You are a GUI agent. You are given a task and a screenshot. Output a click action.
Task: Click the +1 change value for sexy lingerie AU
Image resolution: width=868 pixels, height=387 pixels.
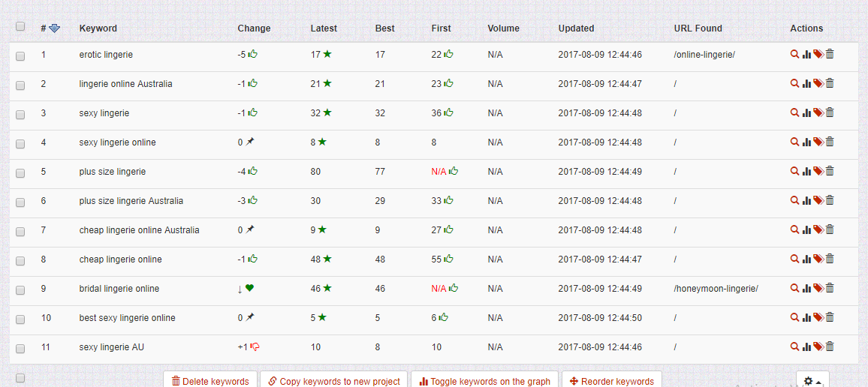point(243,347)
